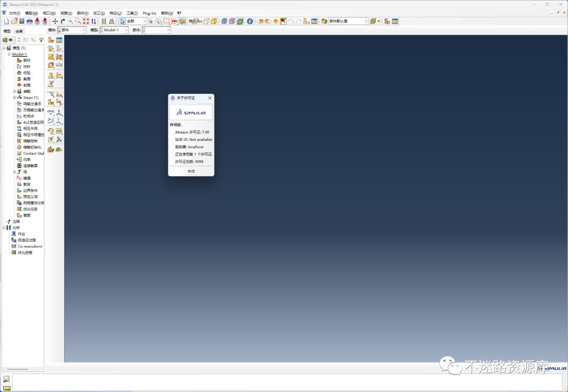The image size is (568, 392).
Task: Open the 文件(F) menu
Action: point(15,13)
